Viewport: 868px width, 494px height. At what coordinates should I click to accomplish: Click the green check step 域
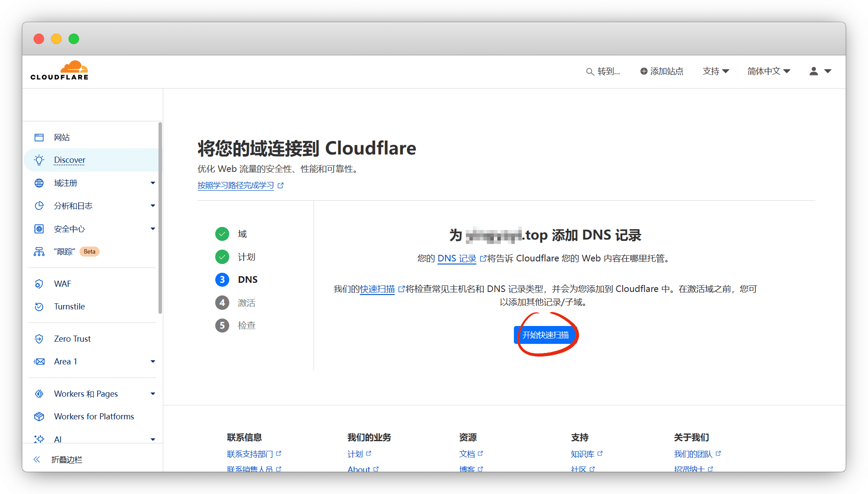click(222, 234)
